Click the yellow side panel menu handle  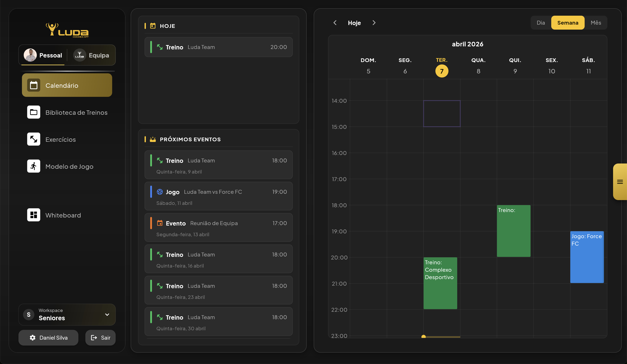tap(620, 182)
